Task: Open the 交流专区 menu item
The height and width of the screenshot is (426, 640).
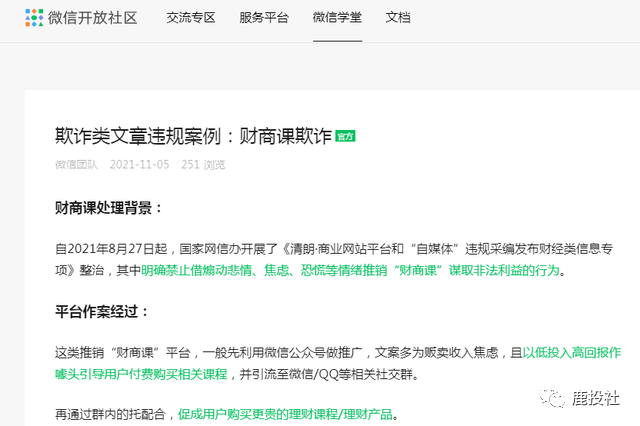Action: [x=191, y=18]
